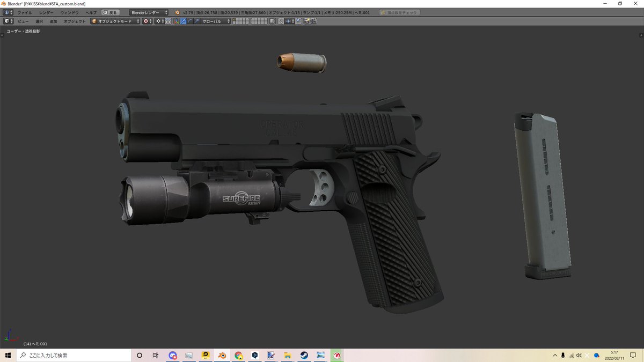Open the pivot point selector
Image resolution: width=644 pixels, height=362 pixels.
pos(160,21)
